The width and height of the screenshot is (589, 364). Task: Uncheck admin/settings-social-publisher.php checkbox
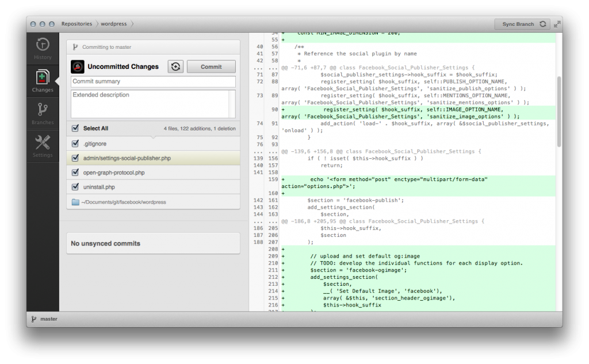[x=75, y=158]
